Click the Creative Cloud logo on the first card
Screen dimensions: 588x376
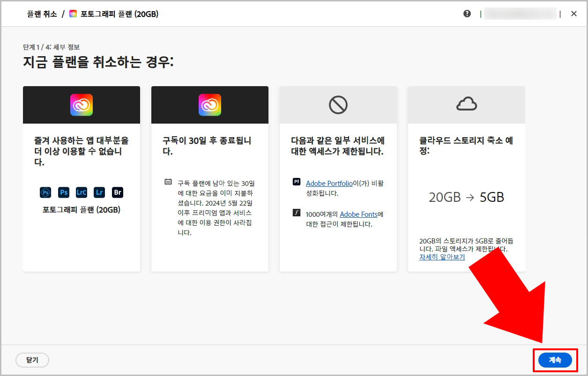click(x=82, y=105)
